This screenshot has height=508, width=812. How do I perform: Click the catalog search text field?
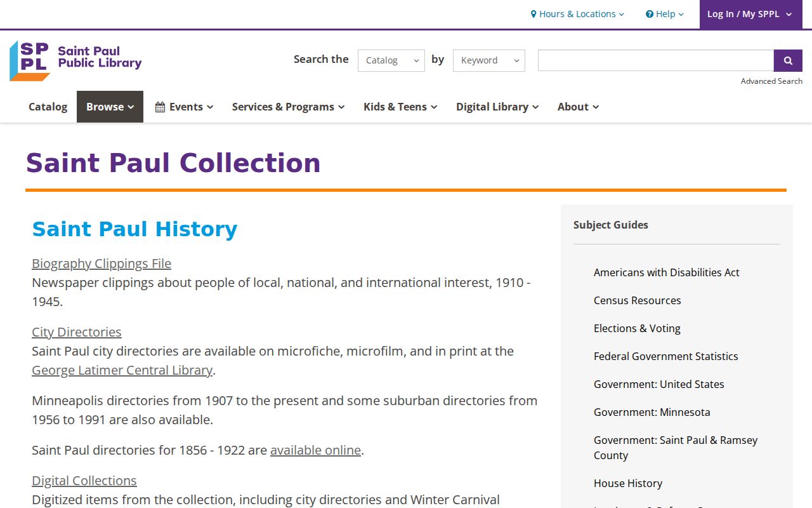(656, 60)
